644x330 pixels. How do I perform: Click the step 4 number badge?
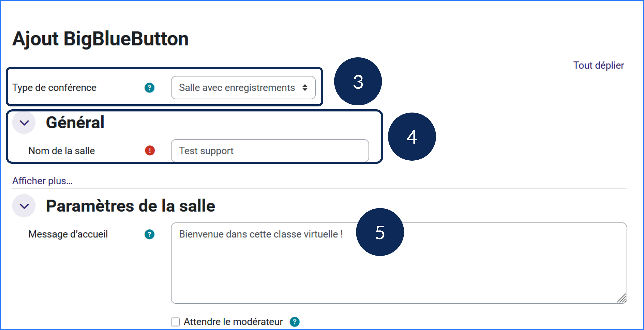click(x=412, y=137)
